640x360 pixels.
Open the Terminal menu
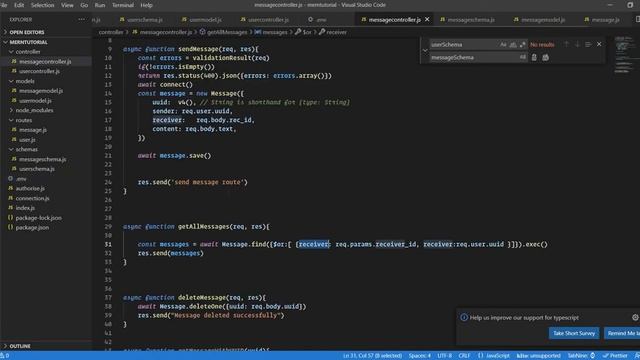(123, 5)
